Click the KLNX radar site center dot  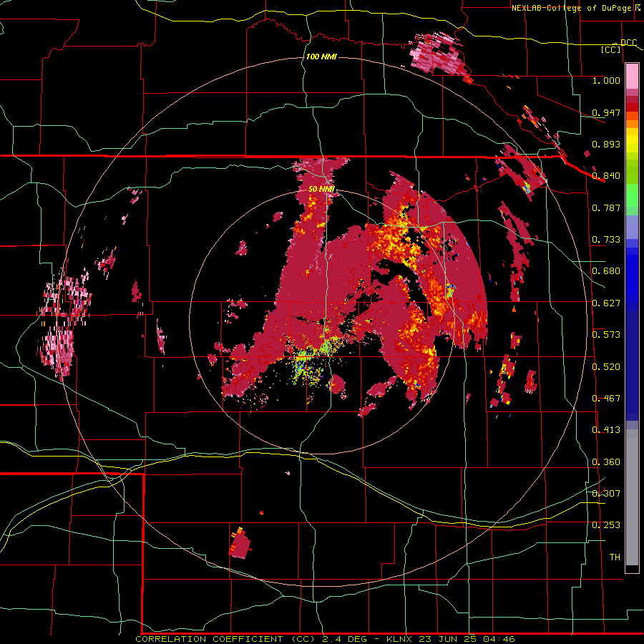pyautogui.click(x=321, y=322)
